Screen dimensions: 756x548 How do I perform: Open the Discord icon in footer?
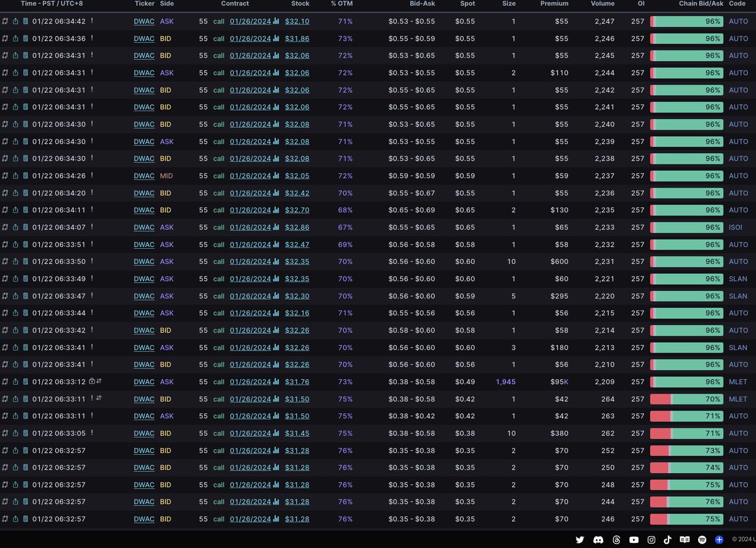598,540
